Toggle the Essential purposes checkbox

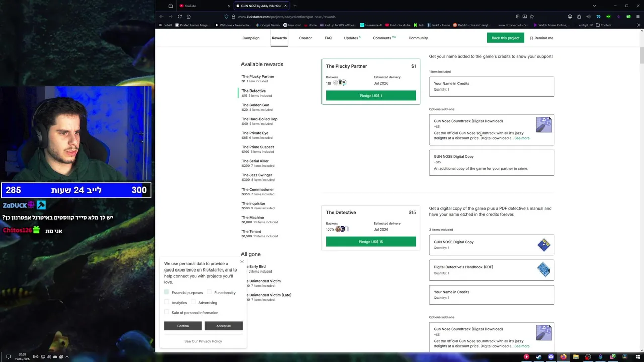click(167, 292)
